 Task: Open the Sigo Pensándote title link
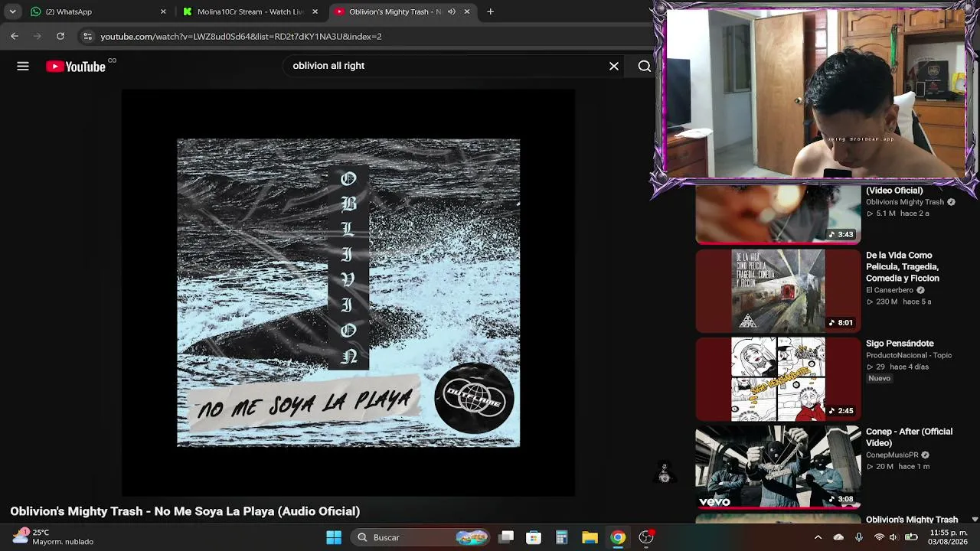pyautogui.click(x=900, y=344)
